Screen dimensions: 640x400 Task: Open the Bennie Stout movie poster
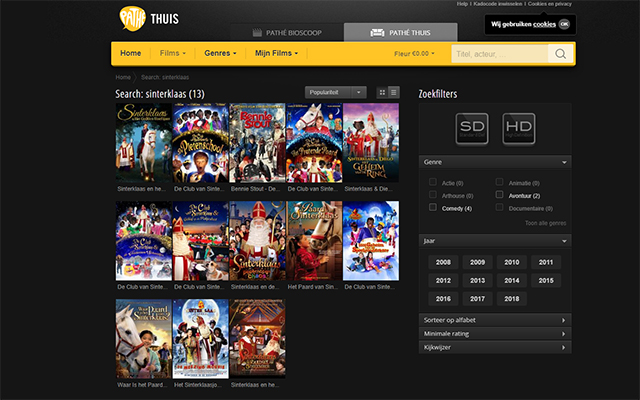click(257, 143)
